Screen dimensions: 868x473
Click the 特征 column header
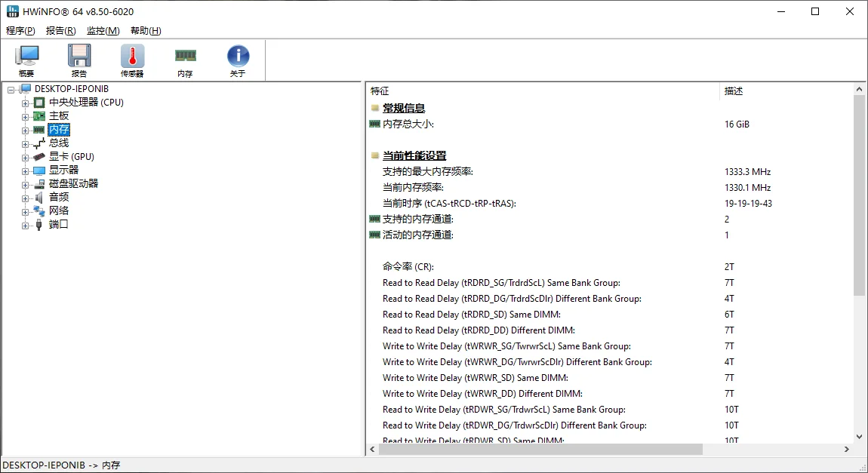tap(543, 91)
